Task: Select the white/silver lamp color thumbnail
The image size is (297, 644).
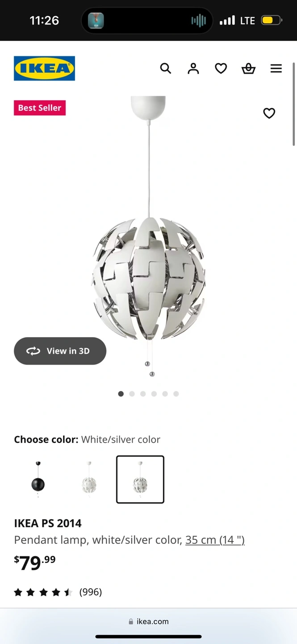Action: pyautogui.click(x=140, y=479)
